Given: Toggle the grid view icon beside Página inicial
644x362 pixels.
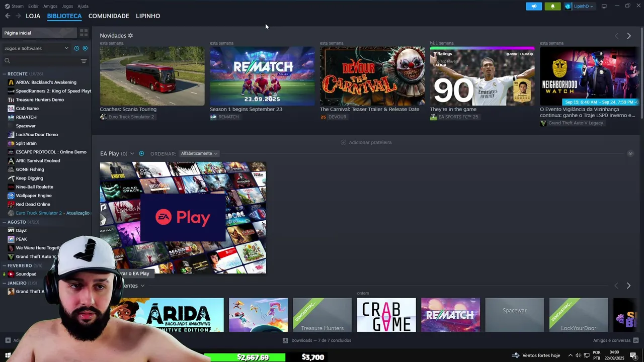Looking at the screenshot, I should point(84,33).
